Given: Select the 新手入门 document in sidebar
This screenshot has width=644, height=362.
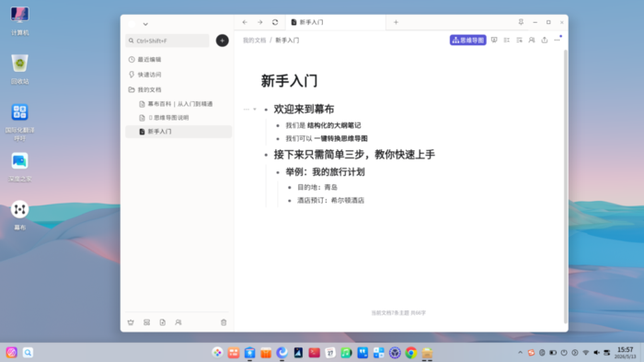Looking at the screenshot, I should pyautogui.click(x=178, y=132).
